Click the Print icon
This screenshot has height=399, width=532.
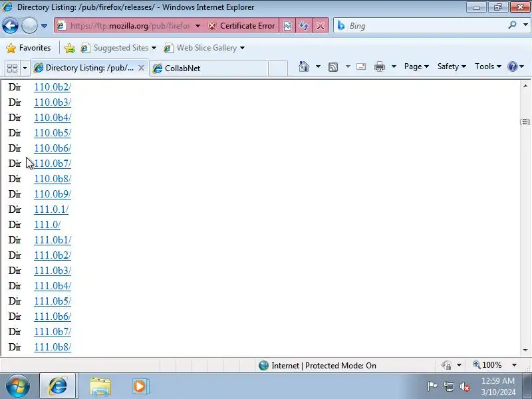coord(379,66)
